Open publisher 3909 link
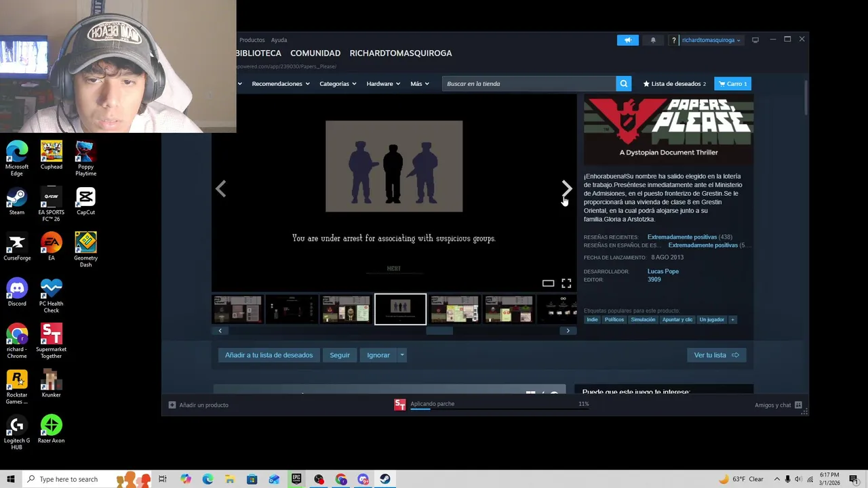Screen dimensions: 868x488 tap(654, 279)
